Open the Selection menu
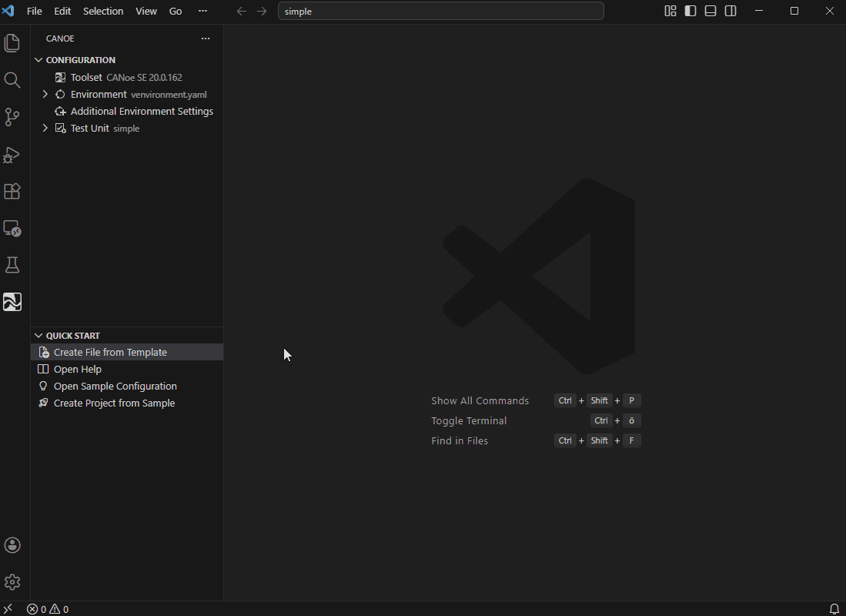This screenshot has width=846, height=616. [103, 11]
